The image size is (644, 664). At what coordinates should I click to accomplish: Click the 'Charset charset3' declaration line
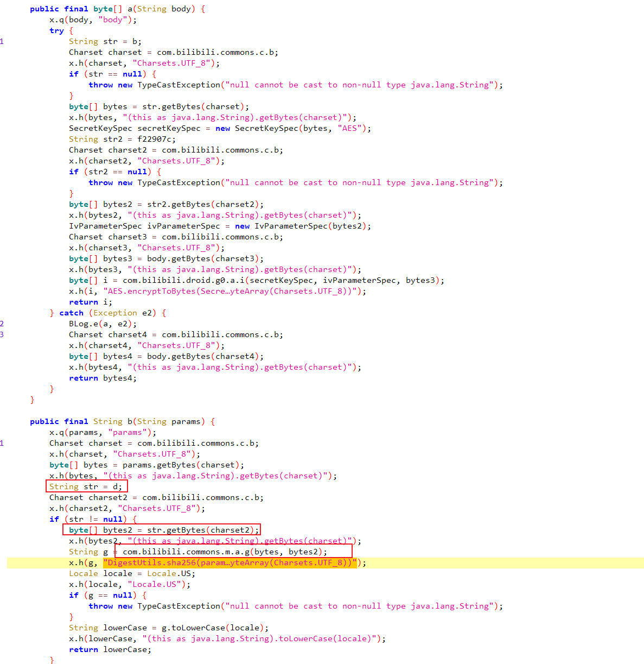pos(176,237)
